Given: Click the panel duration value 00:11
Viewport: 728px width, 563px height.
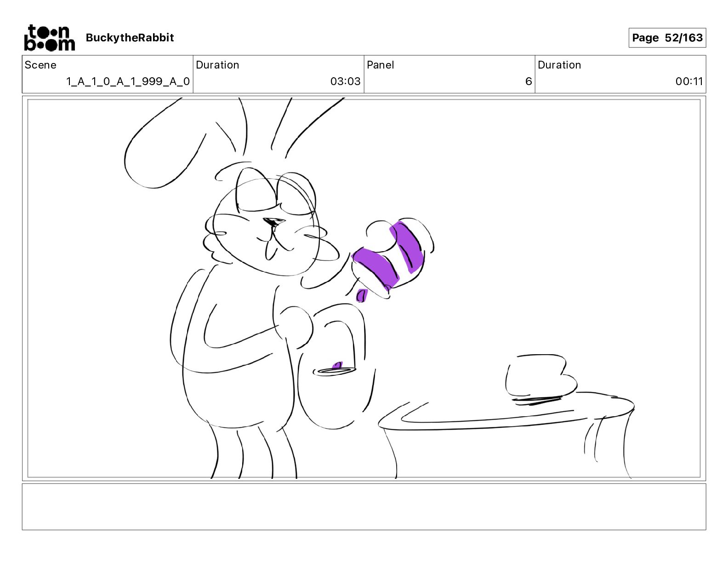Looking at the screenshot, I should point(689,81).
